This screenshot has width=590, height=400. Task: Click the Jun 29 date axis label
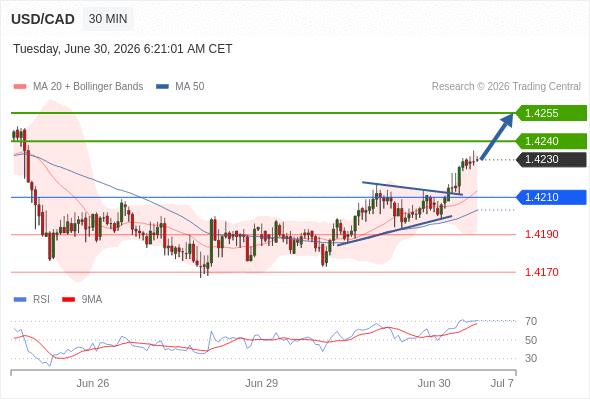pos(262,383)
